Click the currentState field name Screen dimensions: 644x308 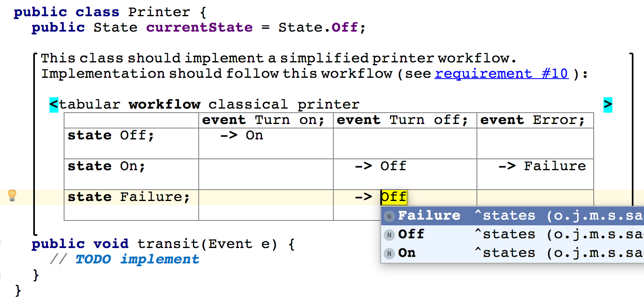point(199,27)
